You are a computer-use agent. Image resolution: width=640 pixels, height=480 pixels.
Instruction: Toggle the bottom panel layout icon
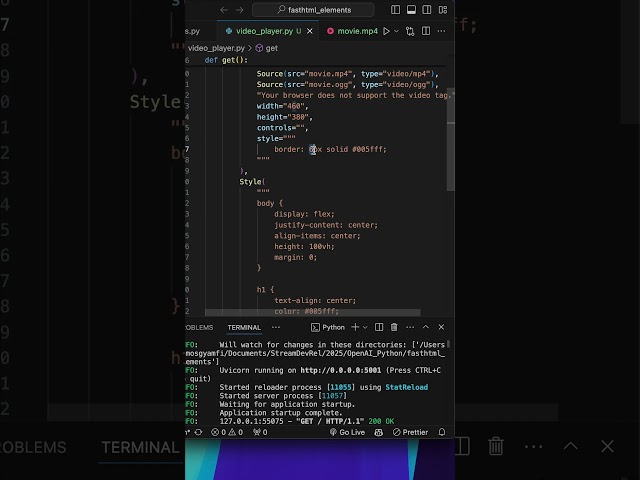coord(411,10)
